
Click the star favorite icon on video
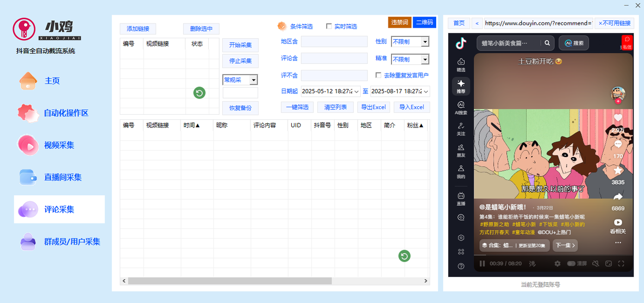tap(618, 171)
